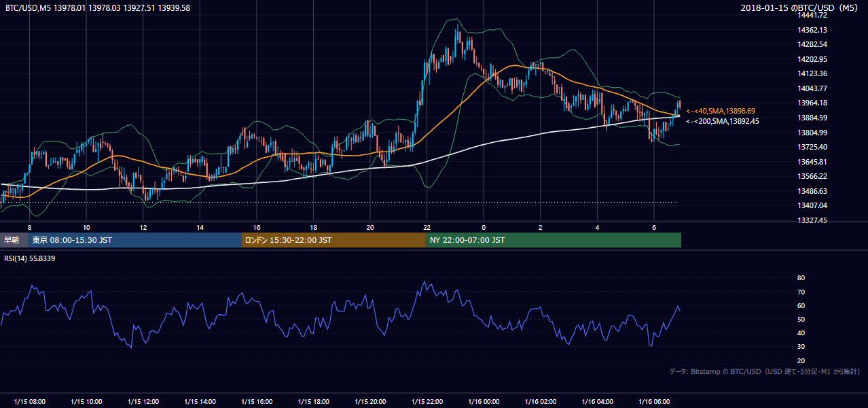Click price axis value 14441.72
The width and height of the screenshot is (868, 408).
tap(812, 15)
